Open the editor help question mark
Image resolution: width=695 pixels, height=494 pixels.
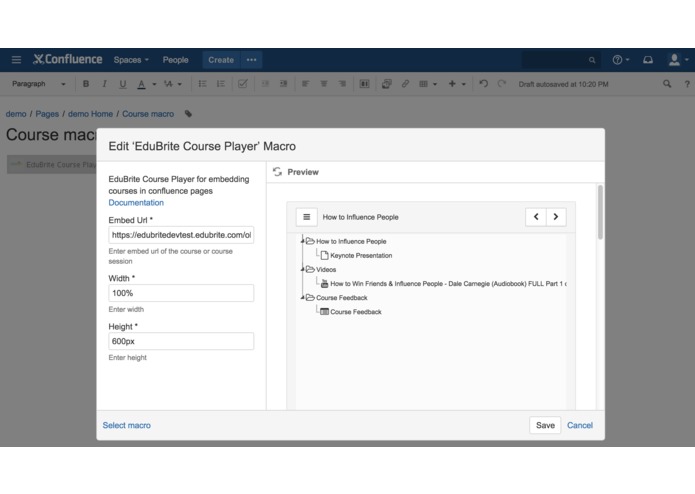coord(687,84)
